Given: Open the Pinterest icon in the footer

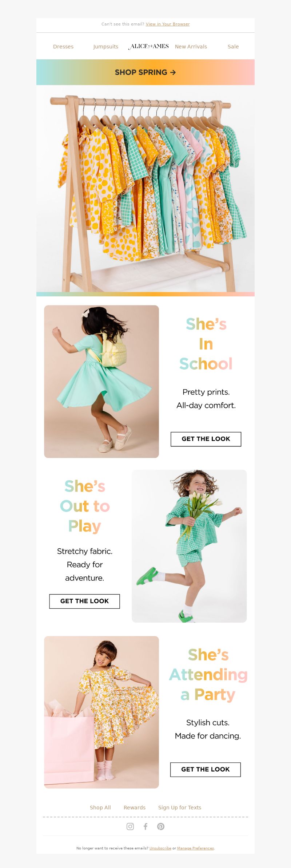Looking at the screenshot, I should click(x=161, y=826).
